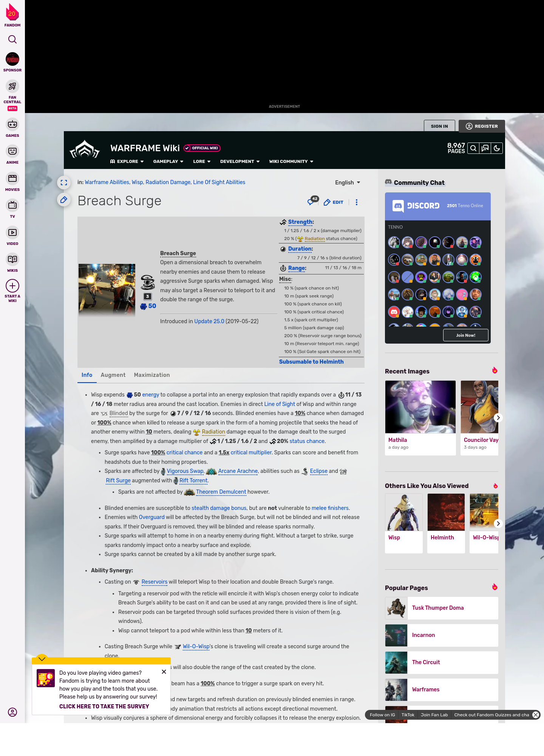Open the 42 comments bubble

click(x=313, y=201)
